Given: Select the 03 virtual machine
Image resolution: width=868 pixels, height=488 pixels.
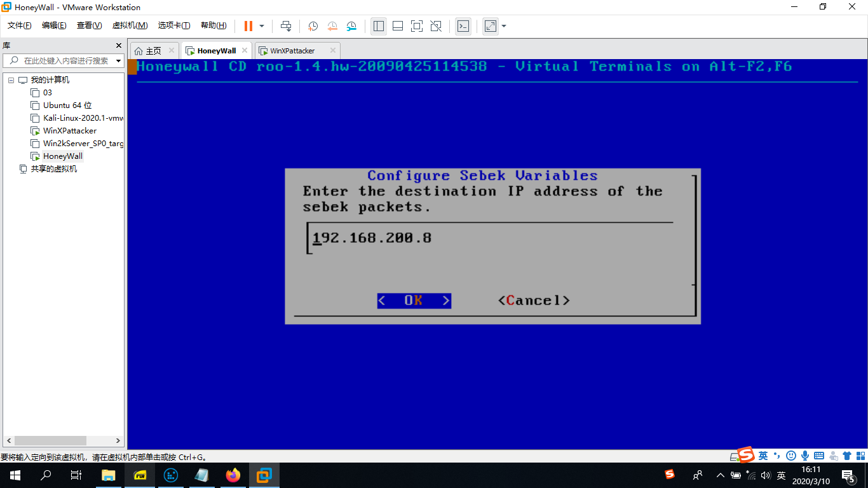Looking at the screenshot, I should pos(48,93).
